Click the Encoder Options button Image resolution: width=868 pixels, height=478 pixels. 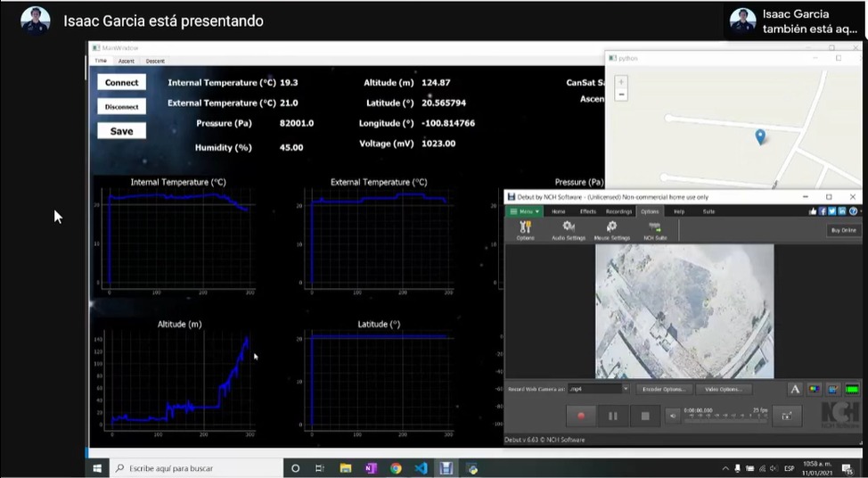pyautogui.click(x=665, y=389)
